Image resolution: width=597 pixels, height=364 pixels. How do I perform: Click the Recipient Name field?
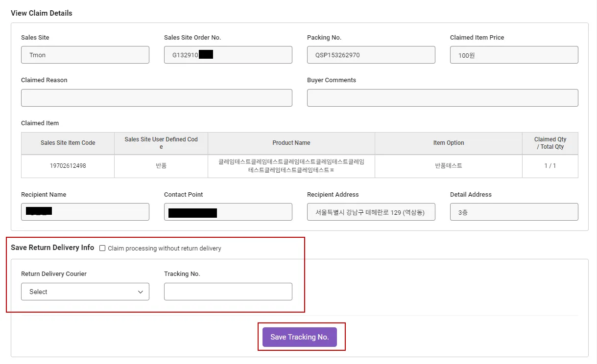click(85, 212)
